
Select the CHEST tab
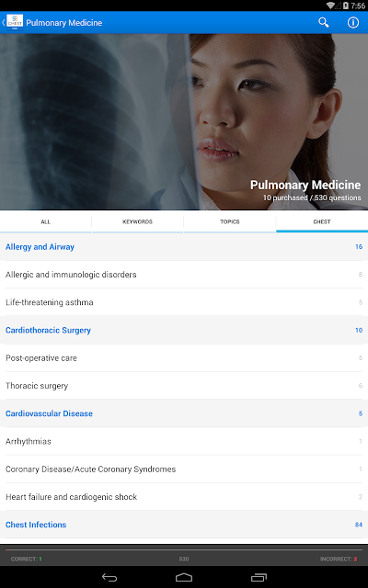click(322, 221)
